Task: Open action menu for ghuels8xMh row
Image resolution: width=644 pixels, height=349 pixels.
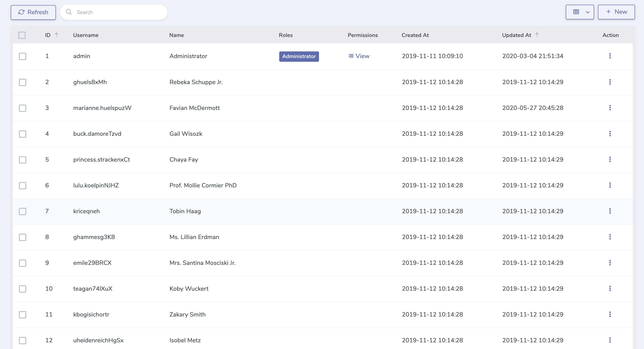Action: 610,82
